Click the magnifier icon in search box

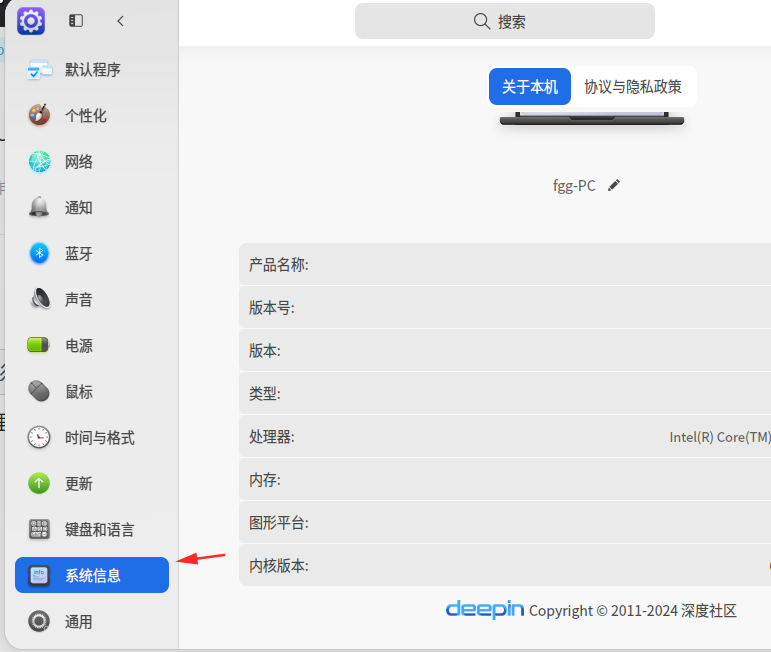[x=482, y=21]
